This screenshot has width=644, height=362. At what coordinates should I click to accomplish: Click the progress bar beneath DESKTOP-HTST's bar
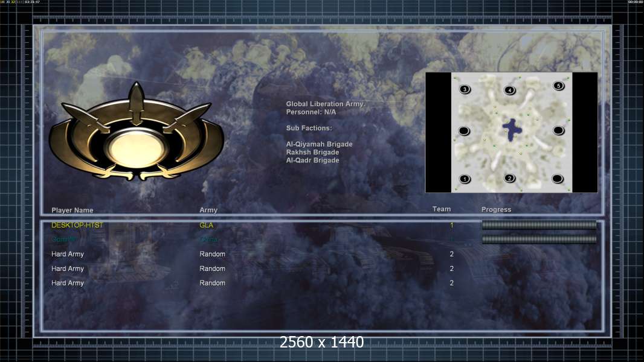[x=539, y=239]
